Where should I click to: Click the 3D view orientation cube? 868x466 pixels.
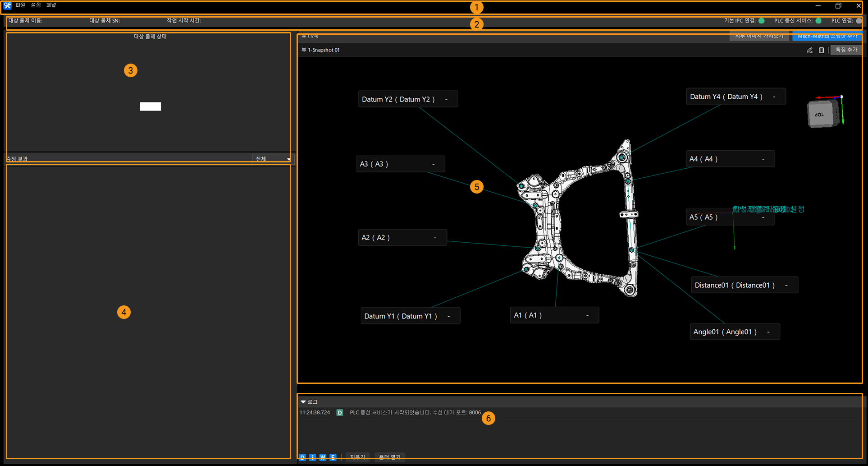click(x=823, y=114)
